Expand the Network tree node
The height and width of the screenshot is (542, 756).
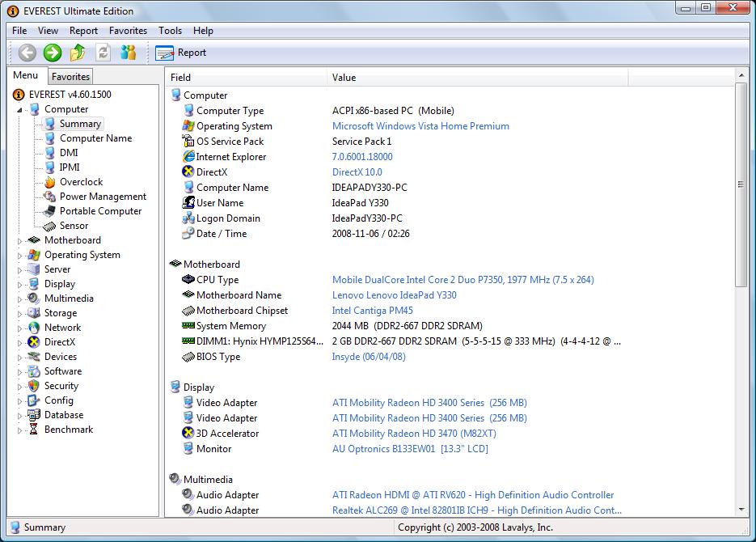pyautogui.click(x=19, y=328)
